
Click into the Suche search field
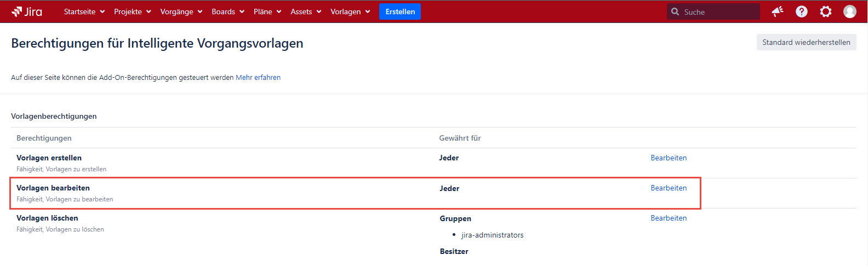point(719,11)
